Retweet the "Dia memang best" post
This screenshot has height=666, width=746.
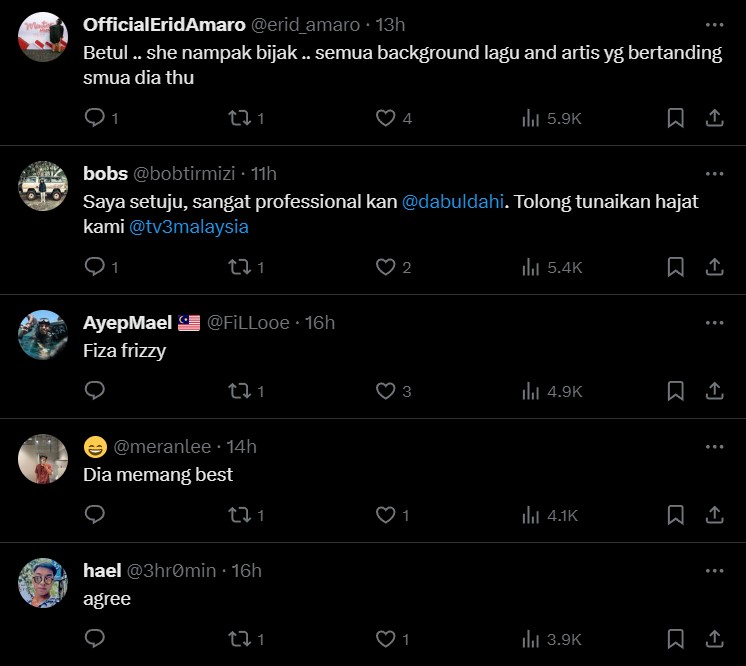point(239,515)
